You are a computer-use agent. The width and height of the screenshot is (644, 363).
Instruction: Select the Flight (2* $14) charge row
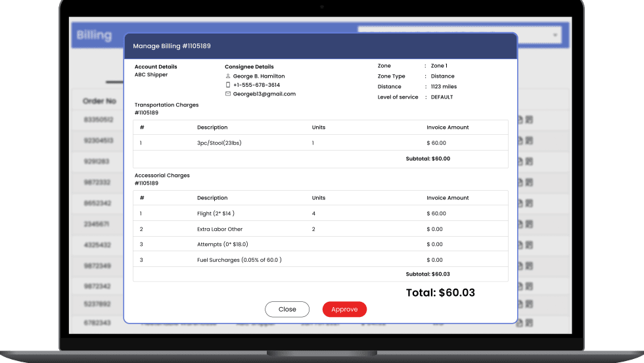(x=320, y=214)
